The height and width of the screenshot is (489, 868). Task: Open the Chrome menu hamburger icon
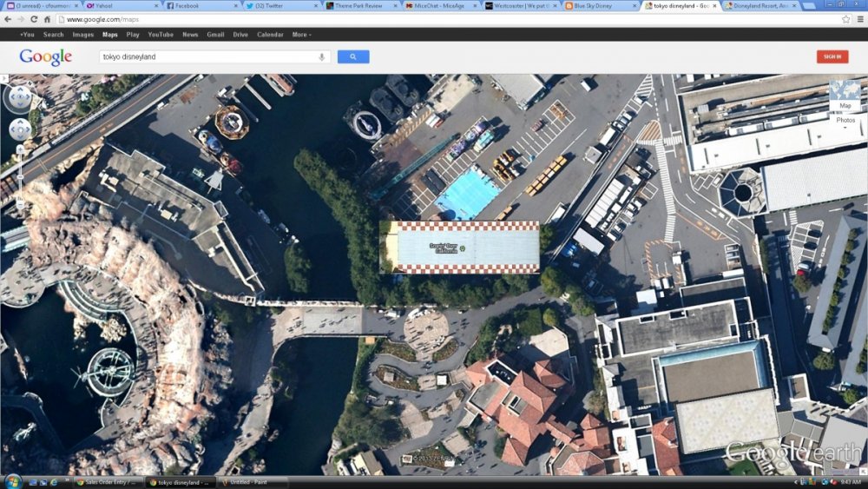pos(858,19)
